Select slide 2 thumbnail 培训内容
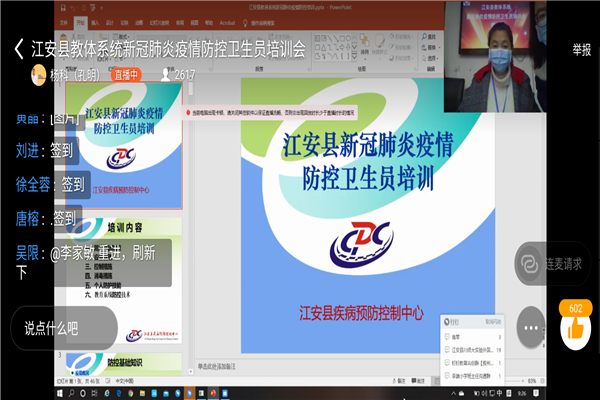The image size is (600, 400). coord(124,281)
